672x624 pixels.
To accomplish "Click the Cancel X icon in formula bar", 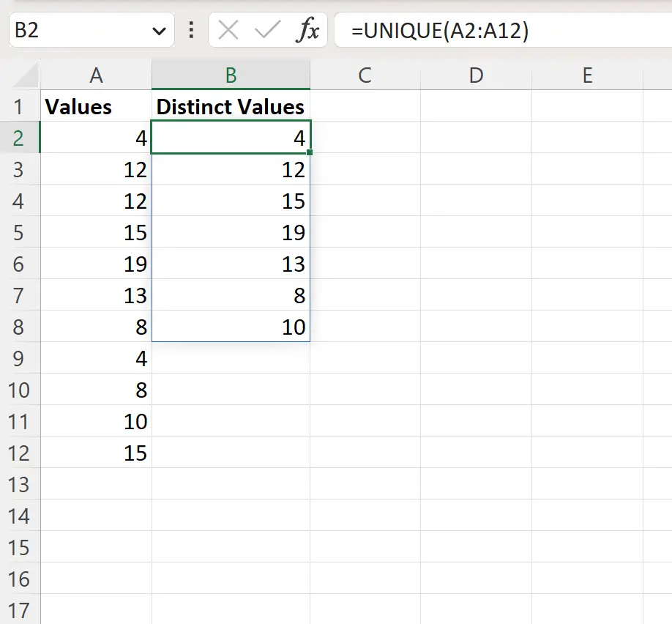I will click(228, 30).
